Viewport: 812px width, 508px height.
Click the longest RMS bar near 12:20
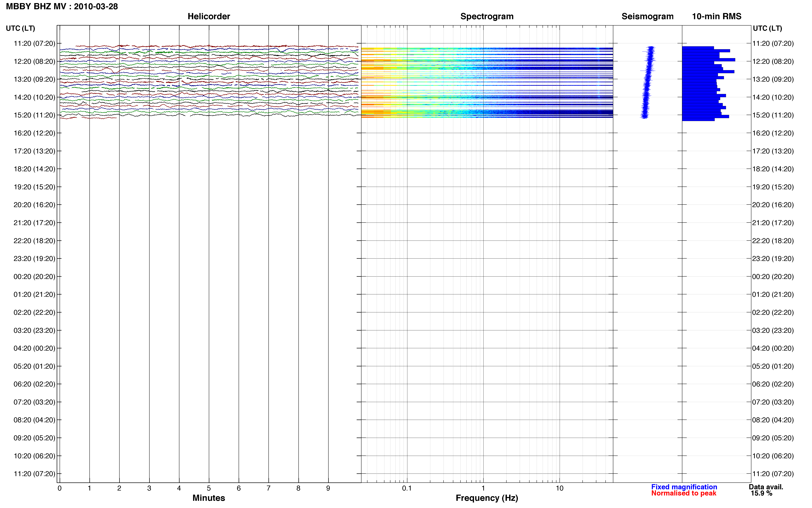pyautogui.click(x=708, y=60)
